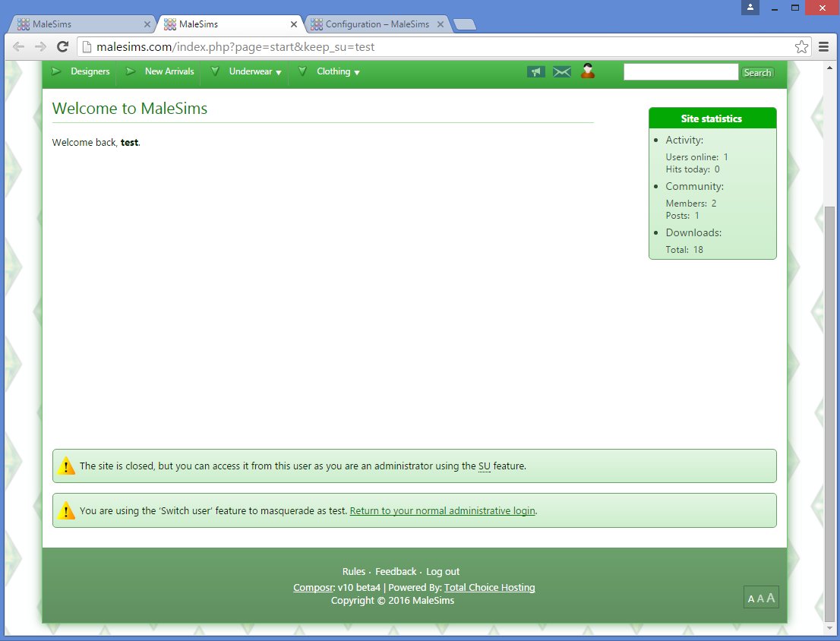The image size is (840, 641).
Task: Click the scrollbar up arrow
Action: tap(830, 68)
